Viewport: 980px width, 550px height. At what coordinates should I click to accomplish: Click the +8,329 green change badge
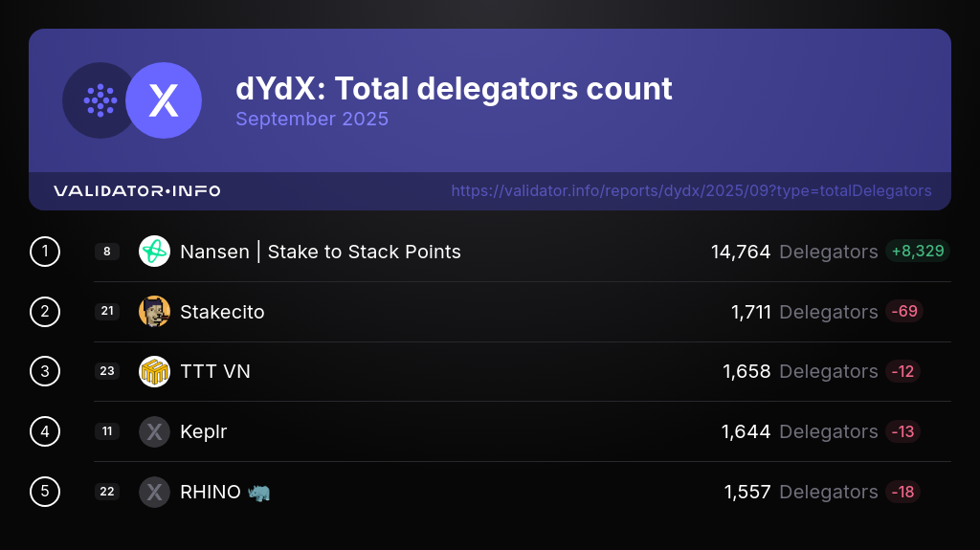(x=917, y=252)
